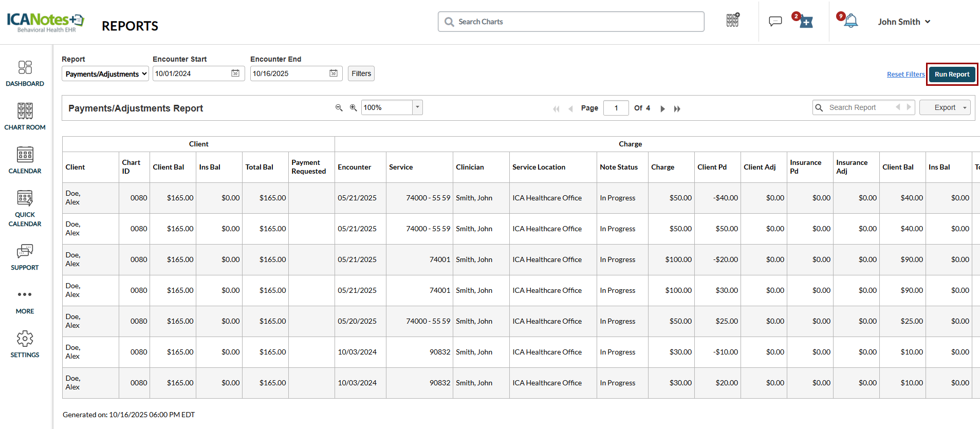Click the notifications bell icon

851,22
